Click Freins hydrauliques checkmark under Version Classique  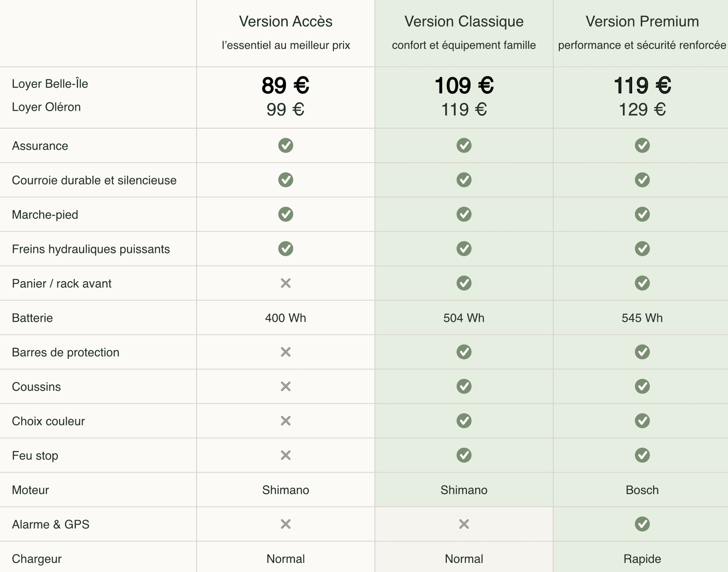464,249
